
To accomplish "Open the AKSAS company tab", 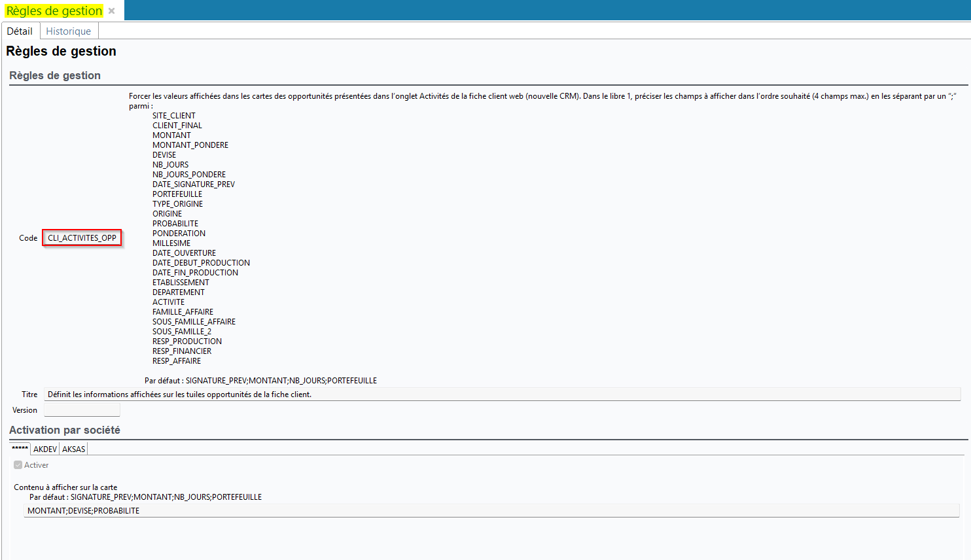I will pos(74,449).
